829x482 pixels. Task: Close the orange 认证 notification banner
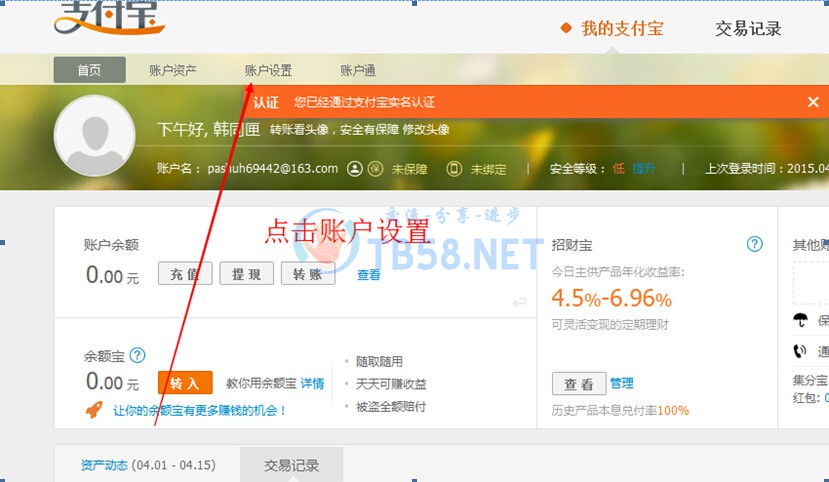click(813, 102)
